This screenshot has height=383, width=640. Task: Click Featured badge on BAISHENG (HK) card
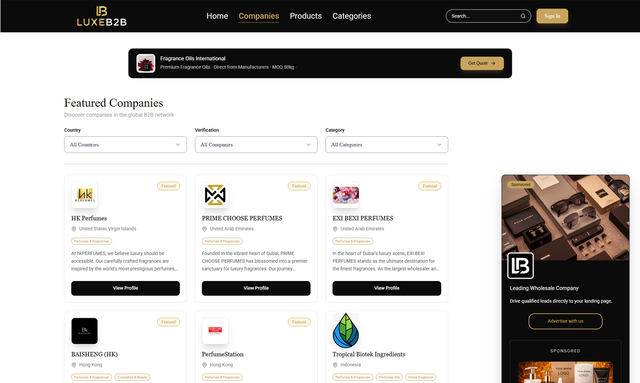pyautogui.click(x=168, y=322)
